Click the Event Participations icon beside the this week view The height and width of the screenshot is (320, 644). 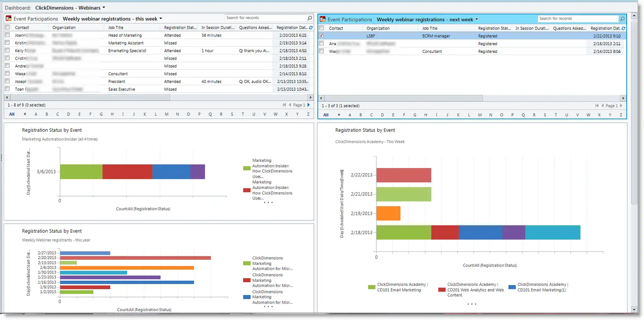(8, 18)
